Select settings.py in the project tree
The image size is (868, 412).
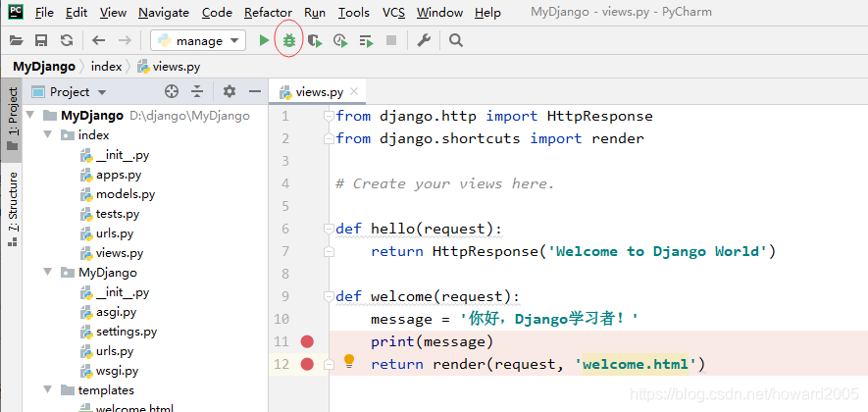click(127, 332)
